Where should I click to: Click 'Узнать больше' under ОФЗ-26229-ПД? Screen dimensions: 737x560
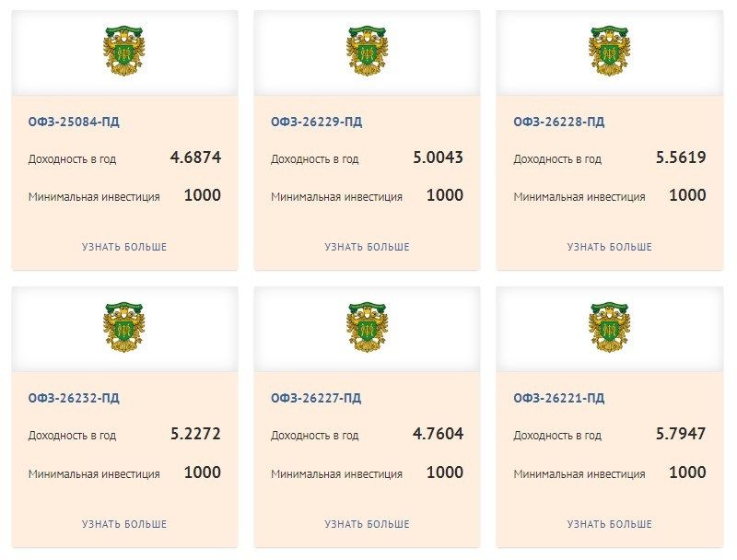367,247
